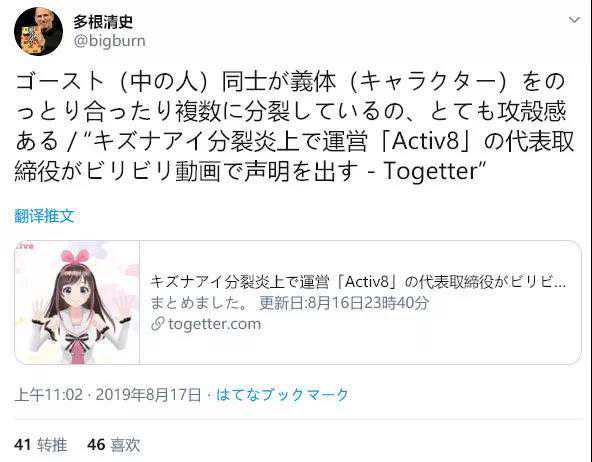Screen dimensions: 592x462
Task: Click the tweet's first line starting ゴースト
Action: 290,82
